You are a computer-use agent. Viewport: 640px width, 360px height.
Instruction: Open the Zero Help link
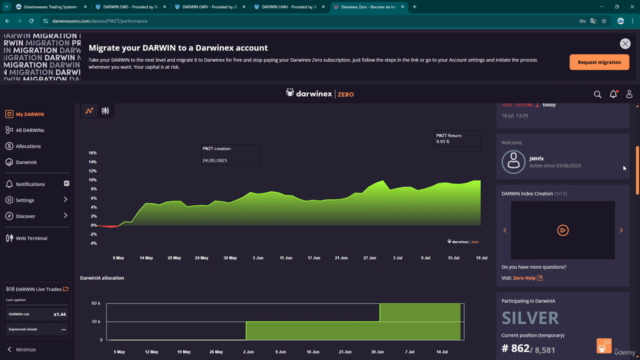pos(527,278)
